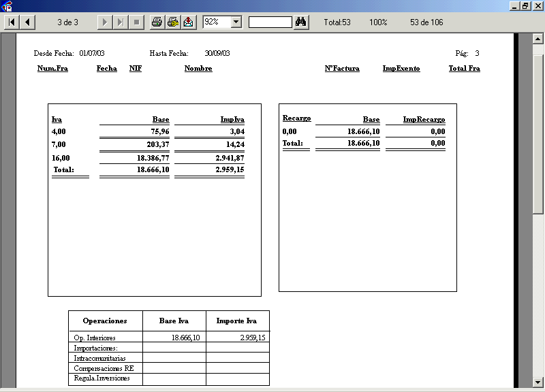The image size is (545, 392).
Task: Open printer setup icon
Action: tap(173, 22)
